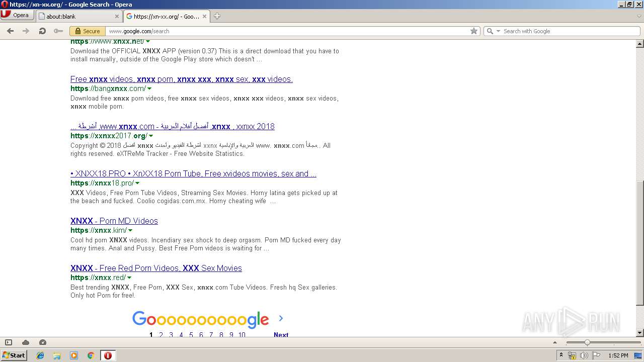The width and height of the screenshot is (644, 362).
Task: Open Windows Explorer folder from taskbar
Action: click(x=57, y=355)
